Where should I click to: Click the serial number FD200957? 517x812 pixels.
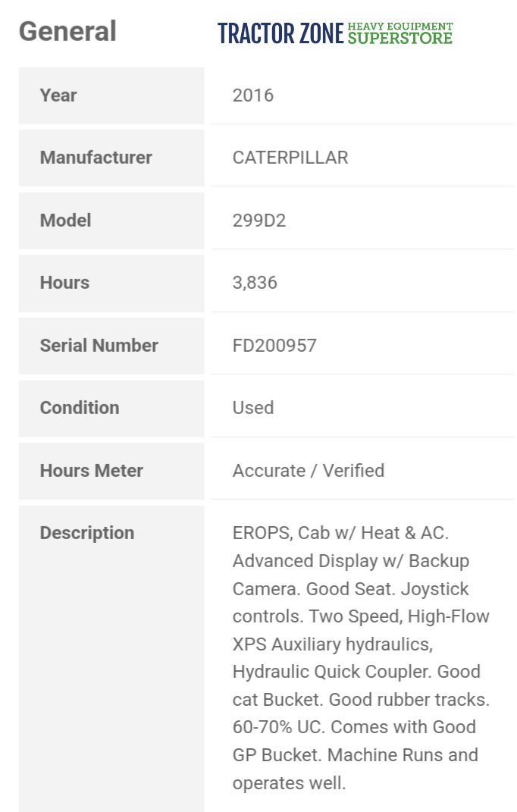[274, 346]
